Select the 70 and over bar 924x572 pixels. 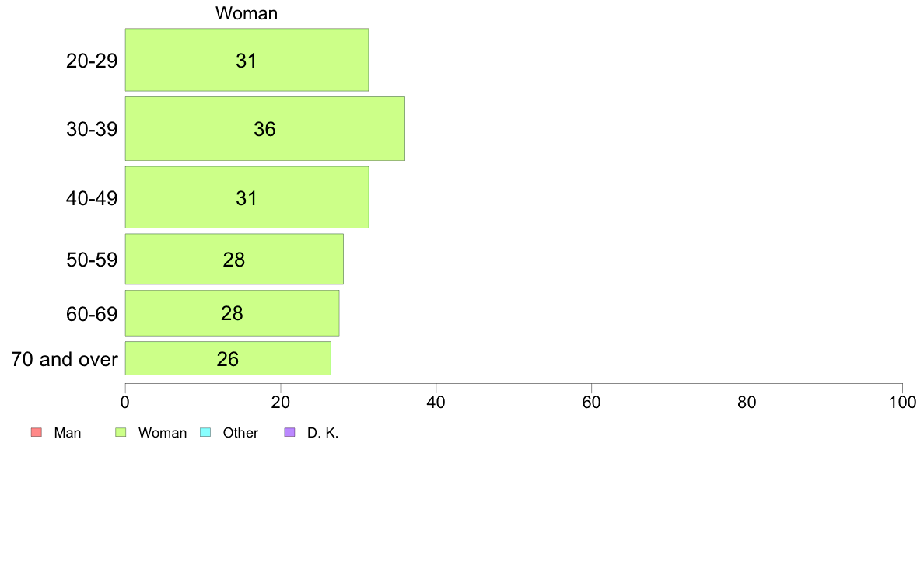pyautogui.click(x=228, y=358)
